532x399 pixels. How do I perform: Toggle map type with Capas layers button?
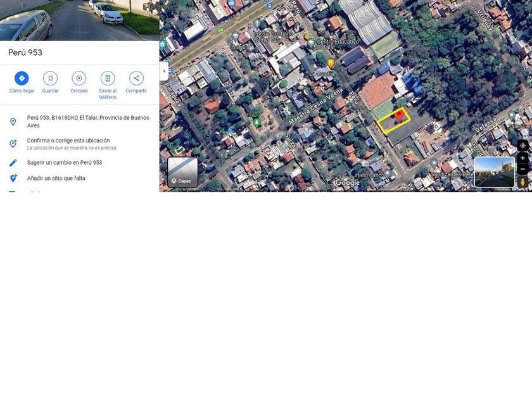coord(182,172)
